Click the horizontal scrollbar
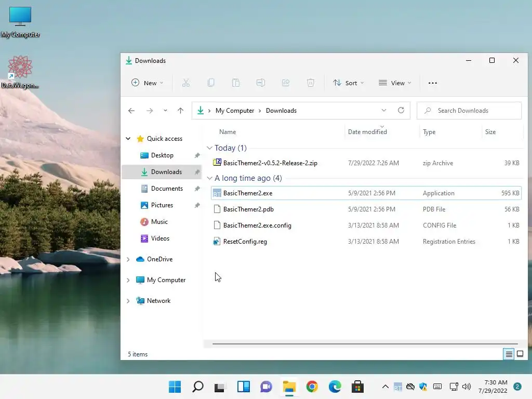532x399 pixels. tap(365, 344)
